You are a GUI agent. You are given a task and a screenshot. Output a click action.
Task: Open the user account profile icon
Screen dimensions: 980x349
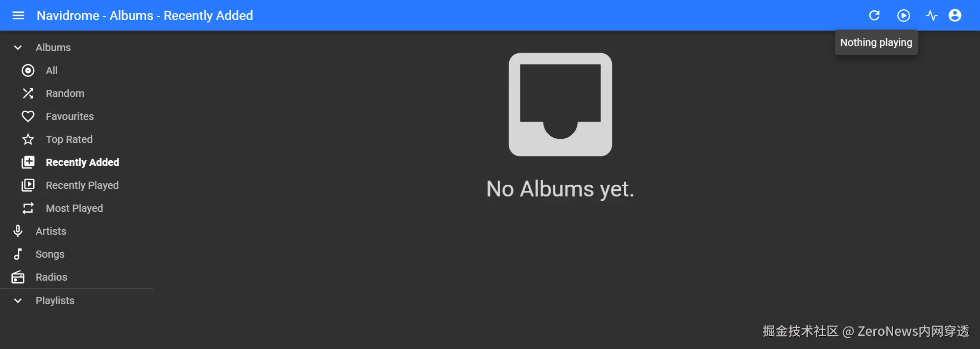955,15
